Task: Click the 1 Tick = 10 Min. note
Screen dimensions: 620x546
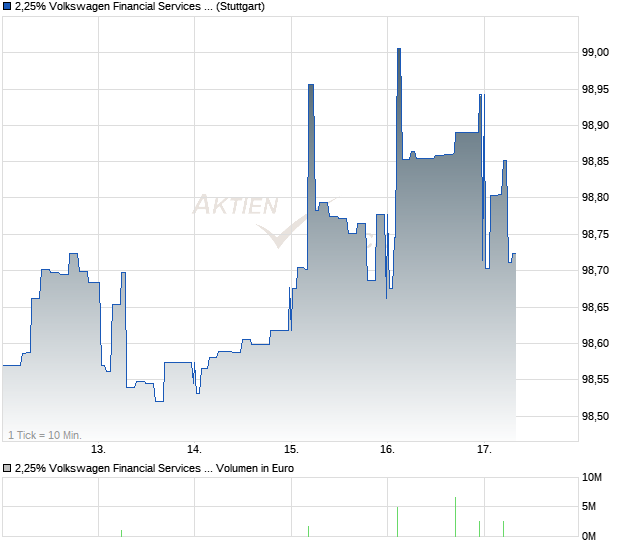Action: pos(44,434)
